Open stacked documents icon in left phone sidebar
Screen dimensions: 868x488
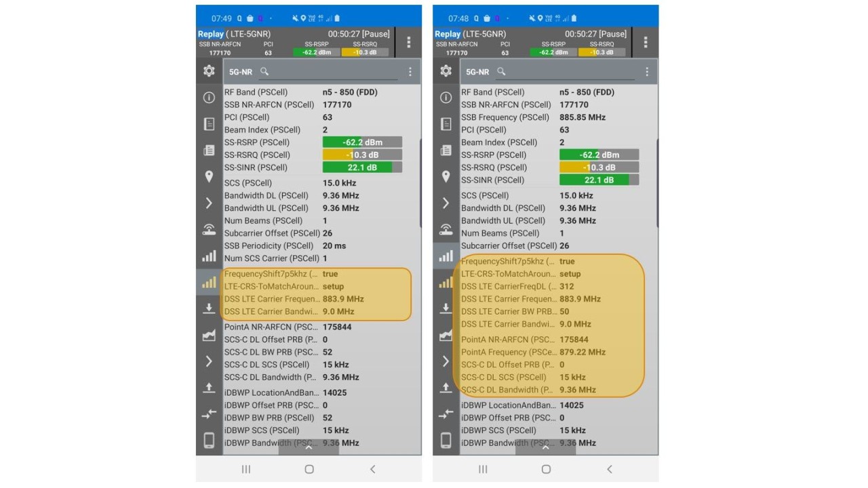pyautogui.click(x=209, y=150)
